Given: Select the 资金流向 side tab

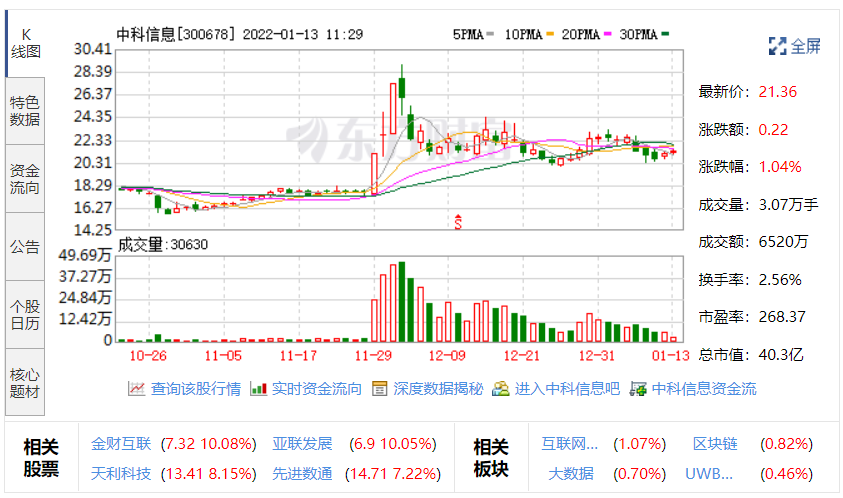Looking at the screenshot, I should [24, 178].
